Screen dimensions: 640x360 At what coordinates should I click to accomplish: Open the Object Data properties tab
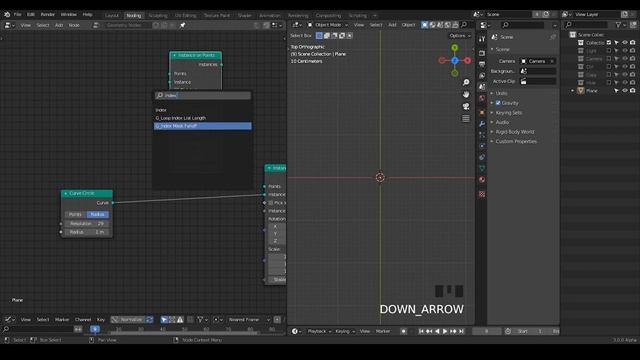coord(482,168)
